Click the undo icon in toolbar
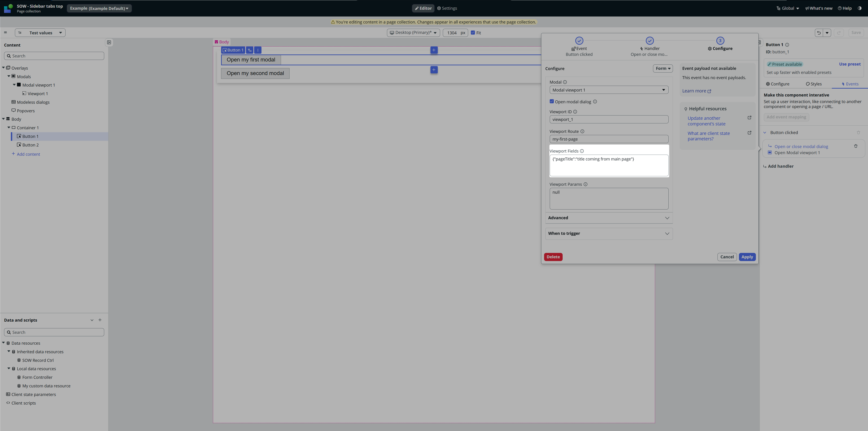Viewport: 868px width, 431px height. 819,33
